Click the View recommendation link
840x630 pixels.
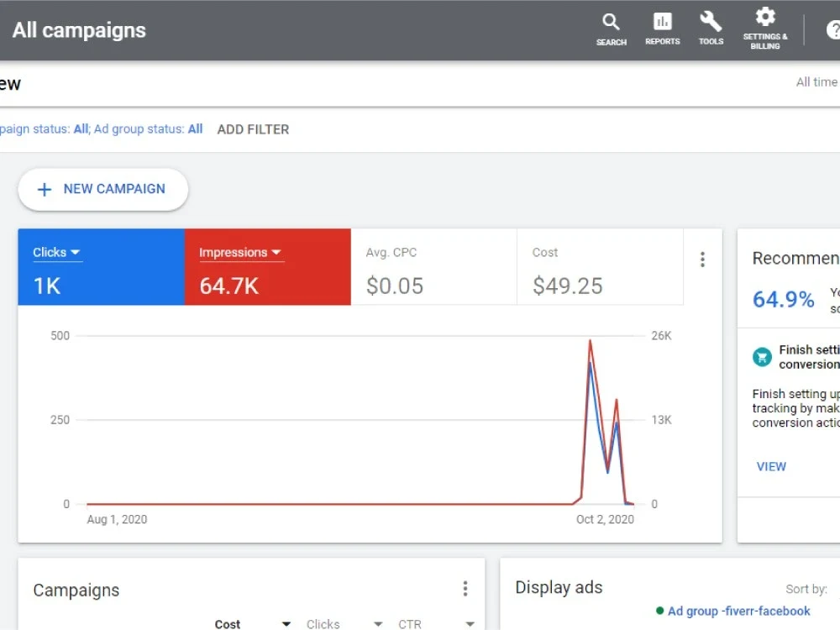coord(771,466)
